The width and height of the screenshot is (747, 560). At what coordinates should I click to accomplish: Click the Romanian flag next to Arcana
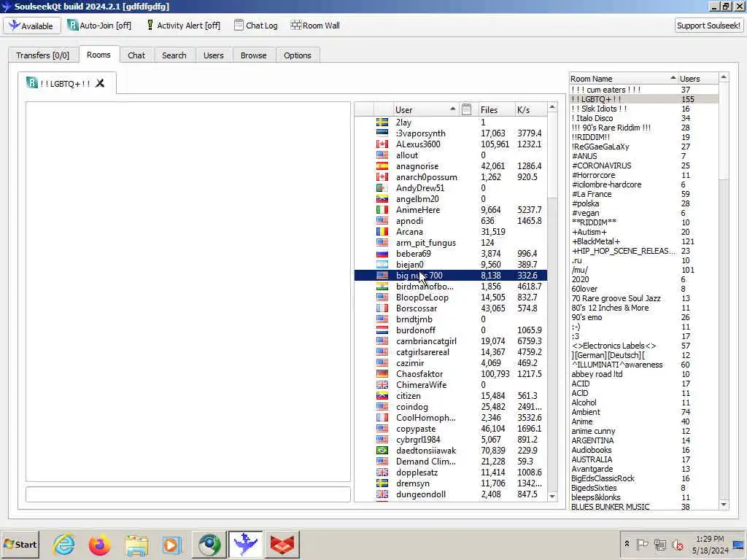382,232
